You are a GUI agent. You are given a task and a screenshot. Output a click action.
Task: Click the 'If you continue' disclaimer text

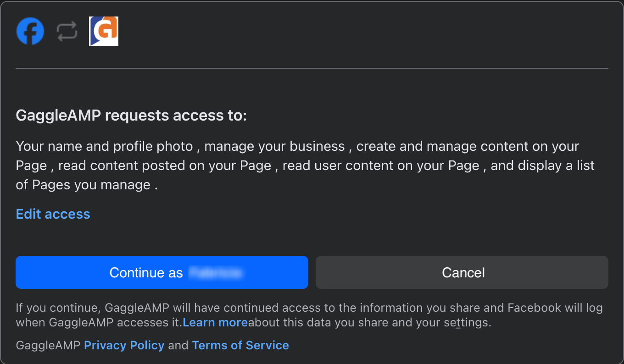pos(58,308)
